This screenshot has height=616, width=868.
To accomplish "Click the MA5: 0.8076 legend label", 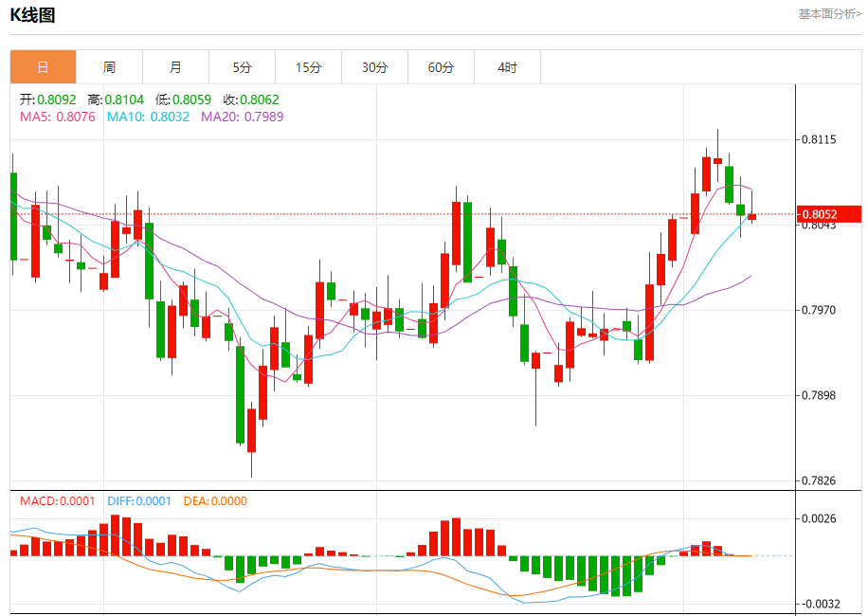I will point(58,117).
